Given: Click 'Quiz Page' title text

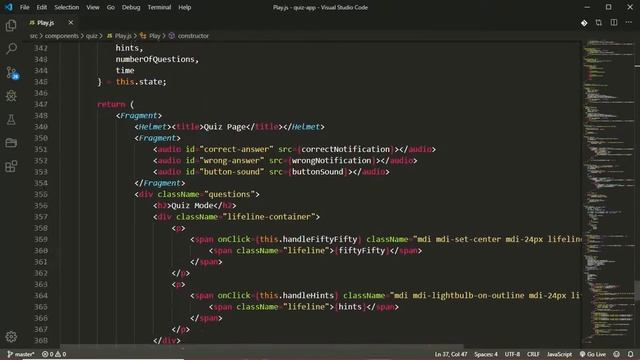Looking at the screenshot, I should [224, 127].
